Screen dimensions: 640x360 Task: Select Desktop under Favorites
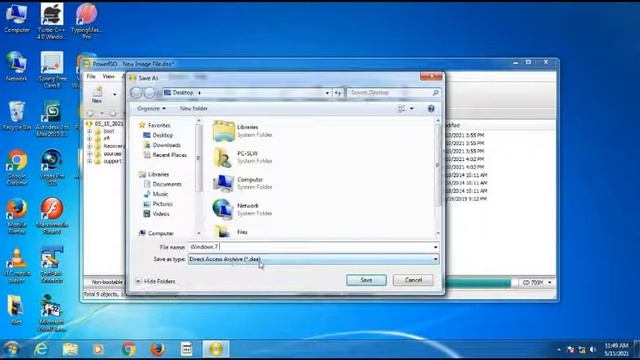pos(158,135)
